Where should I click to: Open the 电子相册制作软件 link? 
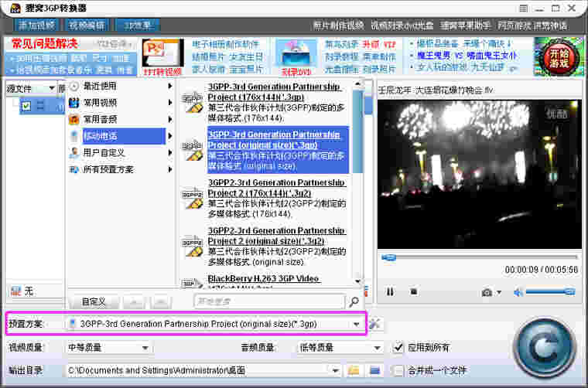(225, 44)
